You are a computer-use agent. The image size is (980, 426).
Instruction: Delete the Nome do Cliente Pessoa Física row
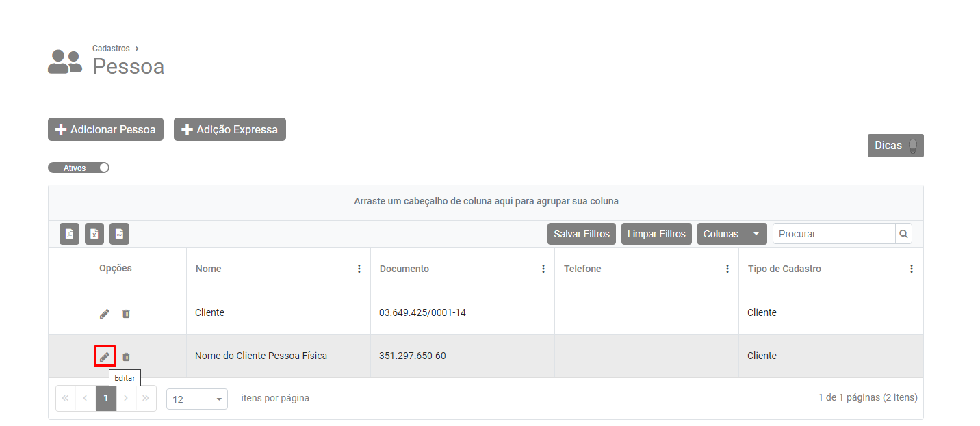126,356
